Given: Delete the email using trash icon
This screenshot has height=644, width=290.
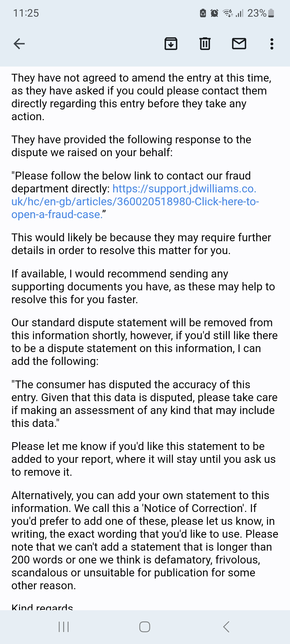Looking at the screenshot, I should click(x=205, y=44).
